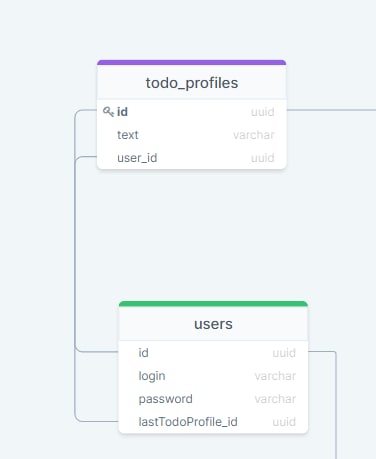This screenshot has height=459, width=376.
Task: Click the purple color bar of todo_profiles
Action: pos(192,62)
